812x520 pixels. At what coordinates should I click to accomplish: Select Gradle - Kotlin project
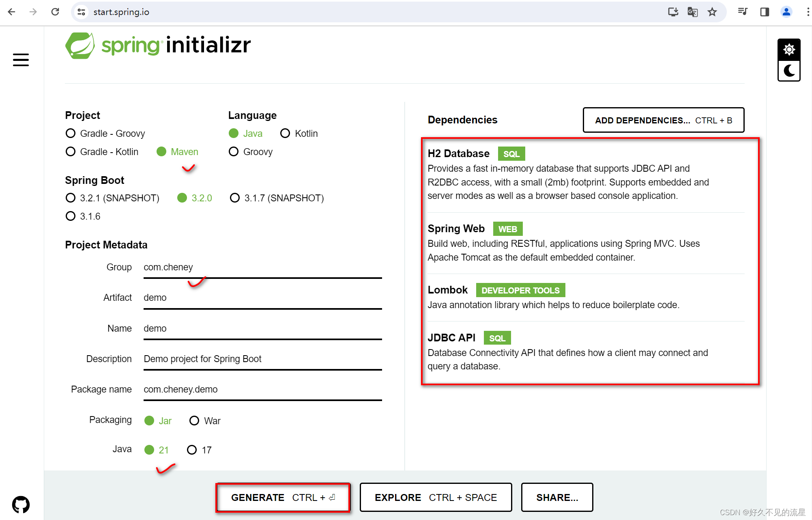pyautogui.click(x=102, y=152)
